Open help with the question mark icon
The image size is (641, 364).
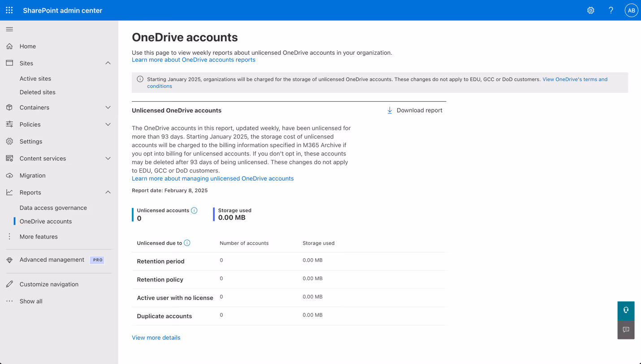[x=611, y=10]
